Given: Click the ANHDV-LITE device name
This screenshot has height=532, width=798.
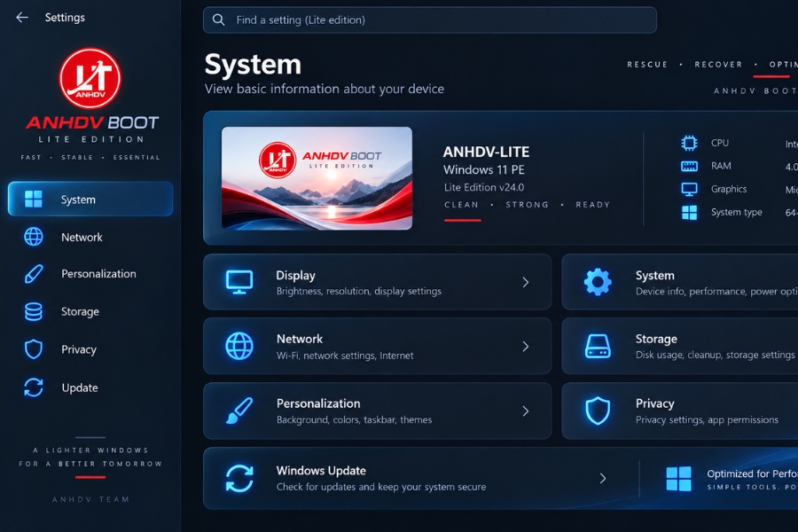Looking at the screenshot, I should pos(486,152).
